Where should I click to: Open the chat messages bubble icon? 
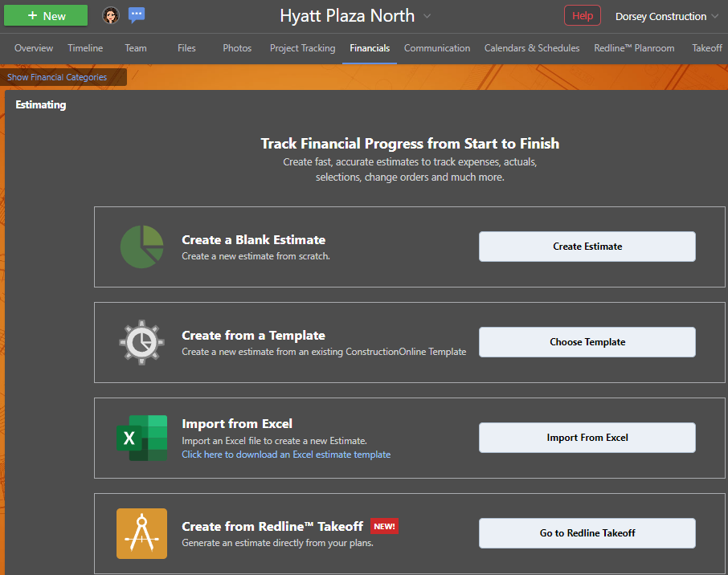click(x=137, y=15)
